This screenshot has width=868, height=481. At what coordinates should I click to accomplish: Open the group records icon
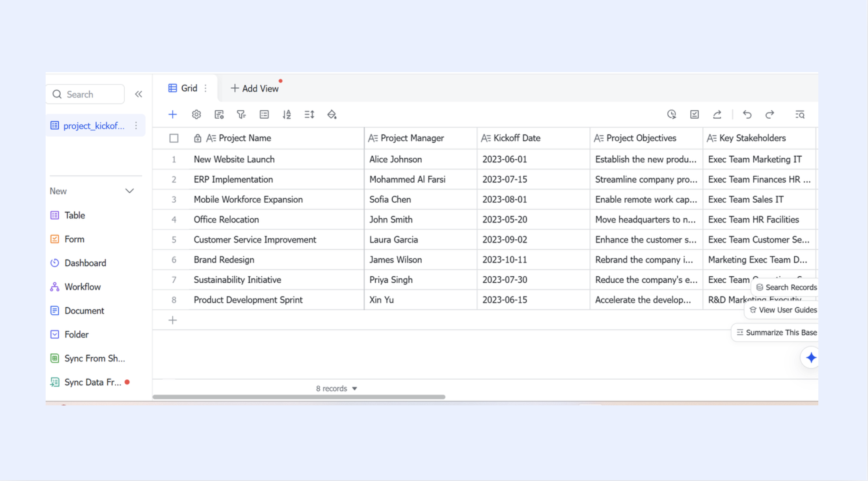click(x=264, y=114)
